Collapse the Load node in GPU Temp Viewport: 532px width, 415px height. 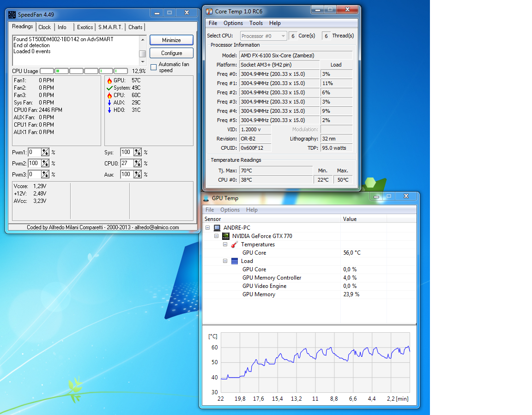pyautogui.click(x=225, y=261)
